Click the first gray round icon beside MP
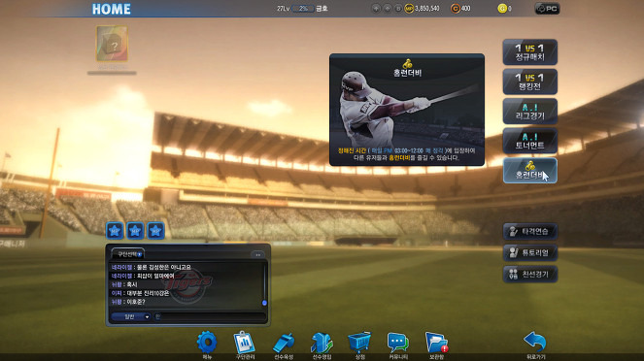 click(376, 8)
